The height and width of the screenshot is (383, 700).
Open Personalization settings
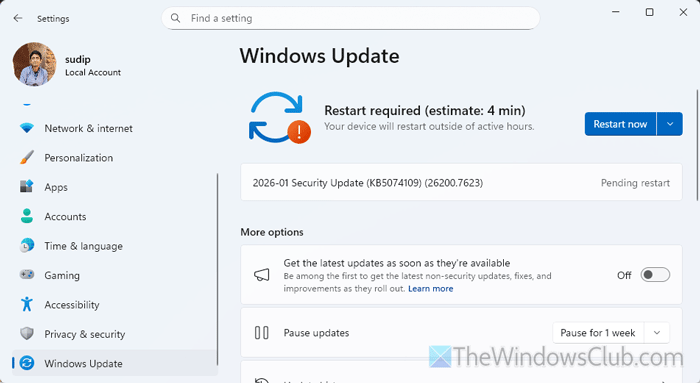(115, 158)
